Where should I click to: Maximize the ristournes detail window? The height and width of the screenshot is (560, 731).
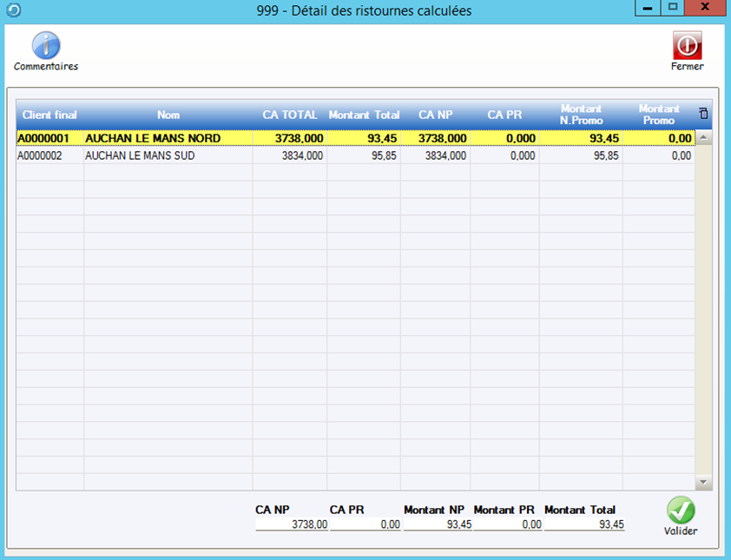click(672, 8)
